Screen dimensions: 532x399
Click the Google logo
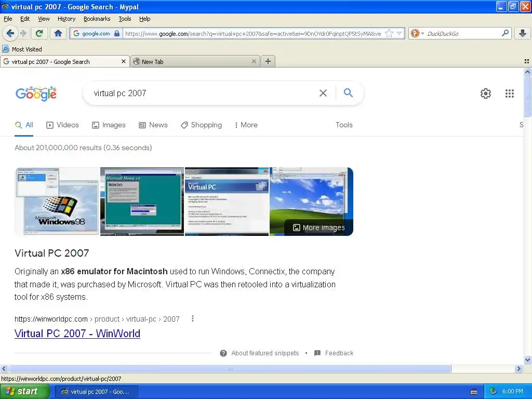point(36,94)
